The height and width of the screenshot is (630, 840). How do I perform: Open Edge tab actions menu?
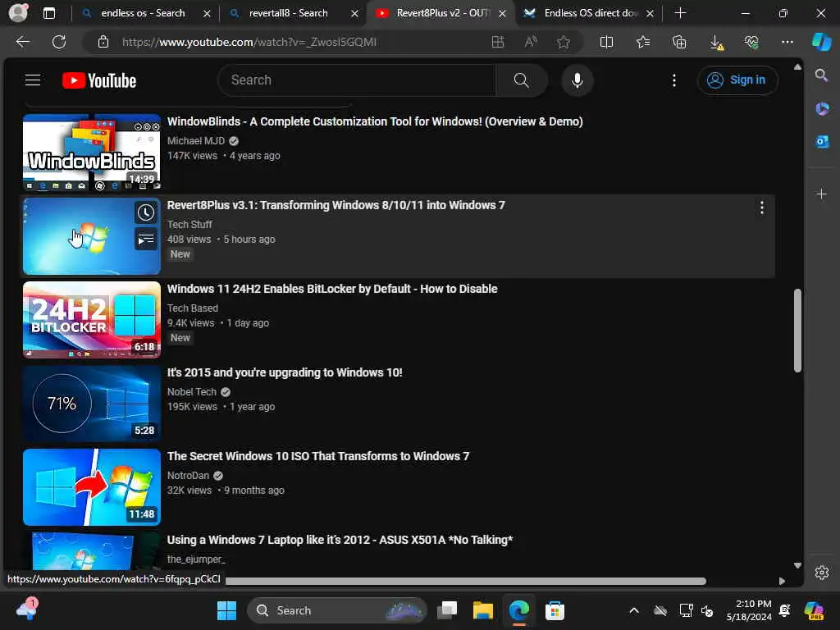[48, 13]
